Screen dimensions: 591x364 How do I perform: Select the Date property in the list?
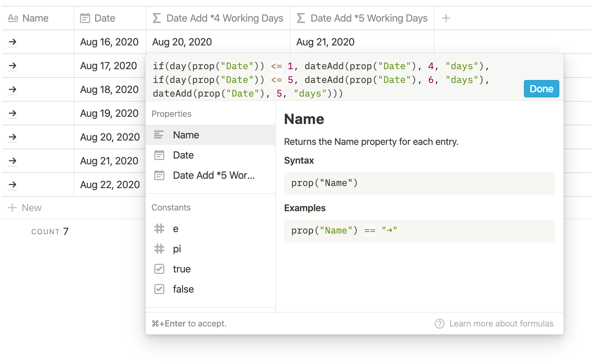183,155
